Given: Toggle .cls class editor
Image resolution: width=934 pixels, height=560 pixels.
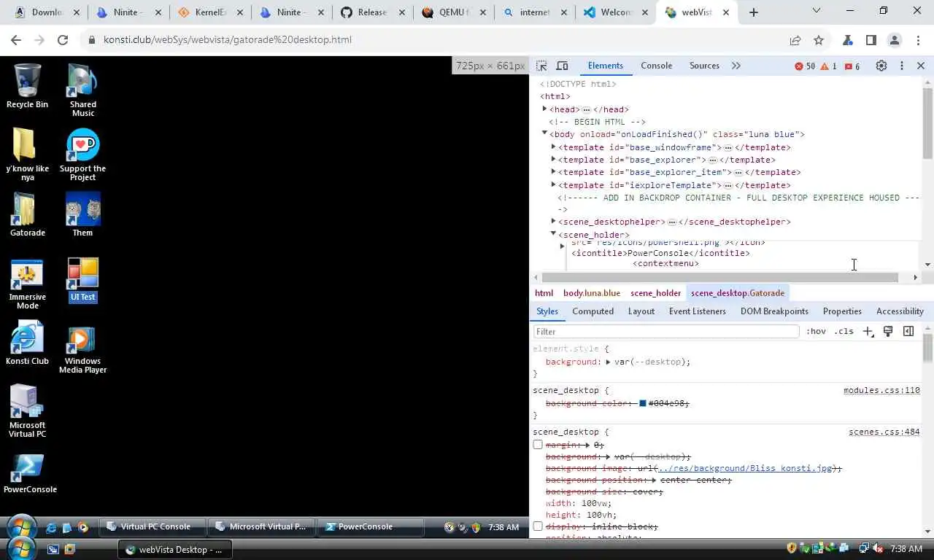Looking at the screenshot, I should (844, 331).
